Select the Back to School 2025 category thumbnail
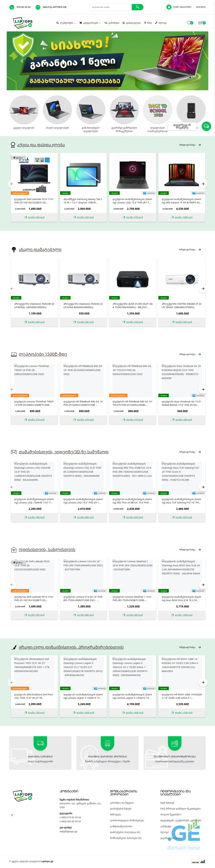The width and height of the screenshot is (215, 868). coord(157,110)
